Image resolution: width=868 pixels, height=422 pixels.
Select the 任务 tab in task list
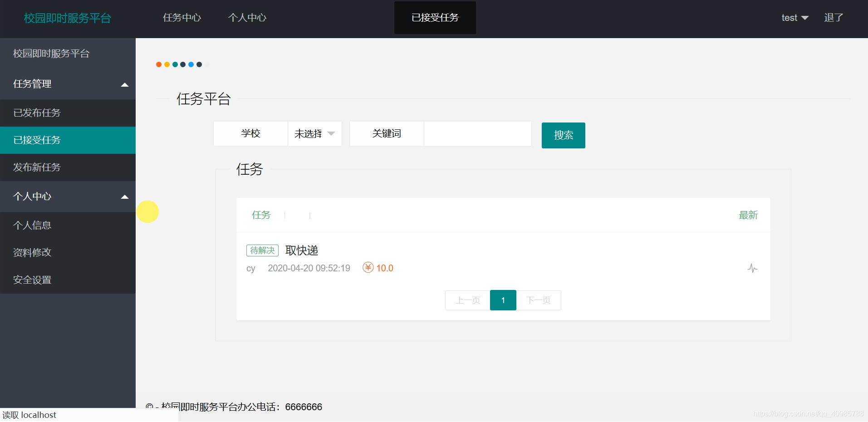tap(261, 215)
